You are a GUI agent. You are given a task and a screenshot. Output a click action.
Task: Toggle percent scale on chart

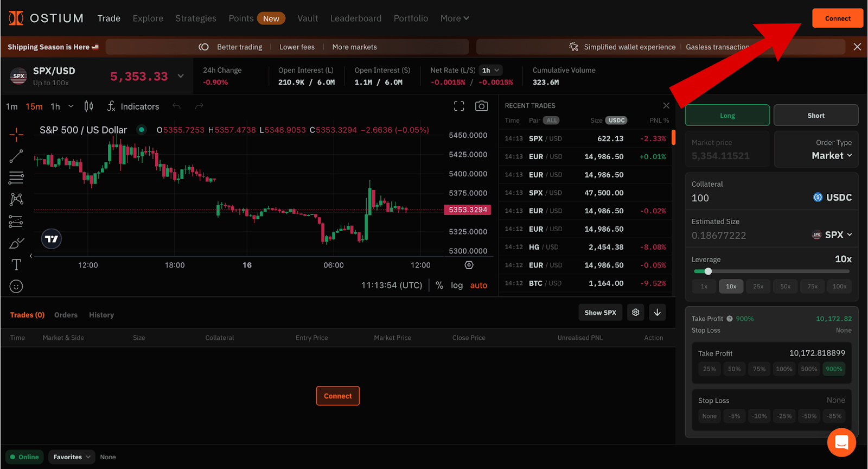[x=439, y=286]
